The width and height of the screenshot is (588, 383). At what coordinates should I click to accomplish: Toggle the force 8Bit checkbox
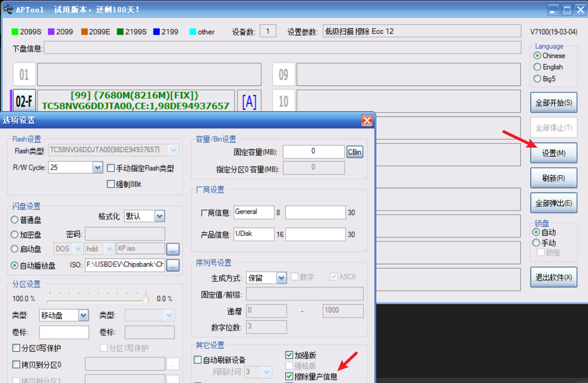click(x=111, y=184)
